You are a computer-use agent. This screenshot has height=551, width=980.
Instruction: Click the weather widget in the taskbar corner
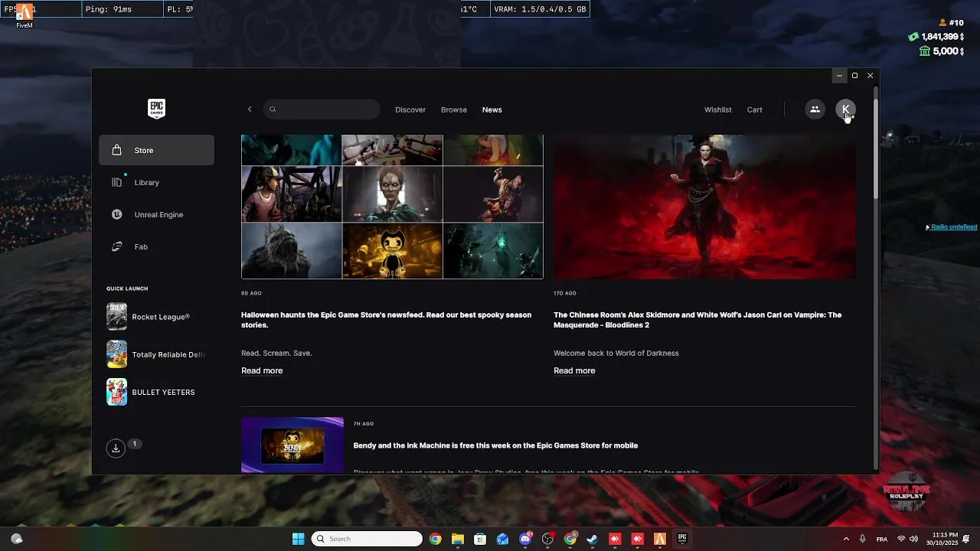[16, 539]
